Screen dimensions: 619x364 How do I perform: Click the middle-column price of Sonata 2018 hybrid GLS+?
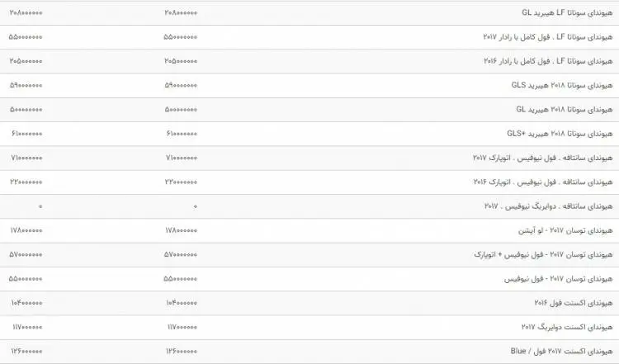point(182,134)
